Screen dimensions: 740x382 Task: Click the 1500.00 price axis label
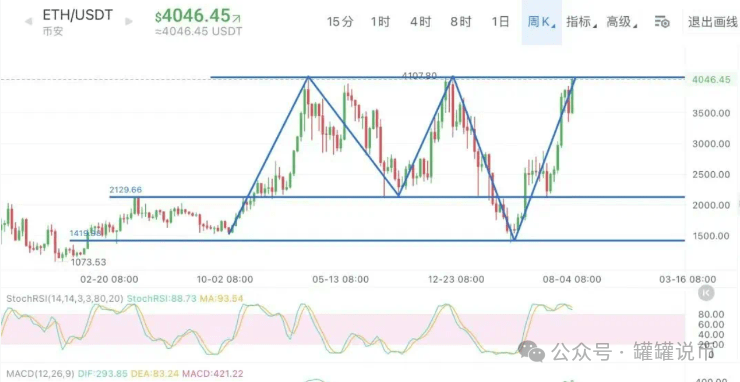pyautogui.click(x=711, y=236)
